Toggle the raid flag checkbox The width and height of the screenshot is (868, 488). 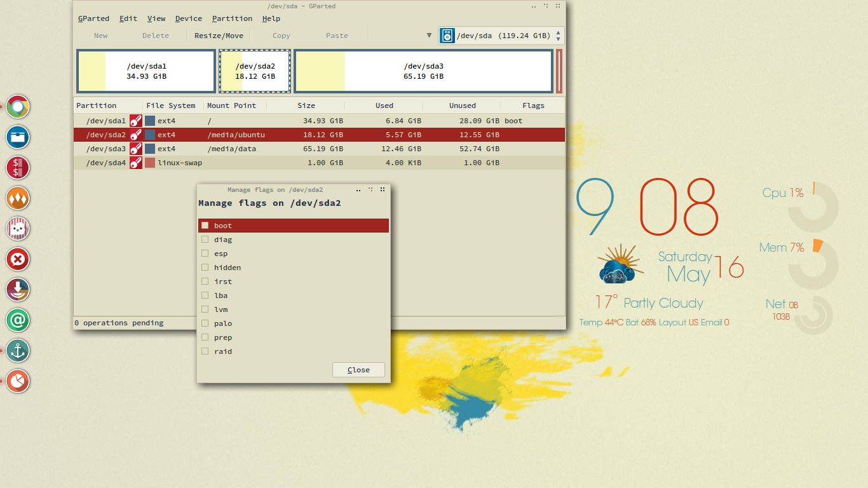coord(205,351)
